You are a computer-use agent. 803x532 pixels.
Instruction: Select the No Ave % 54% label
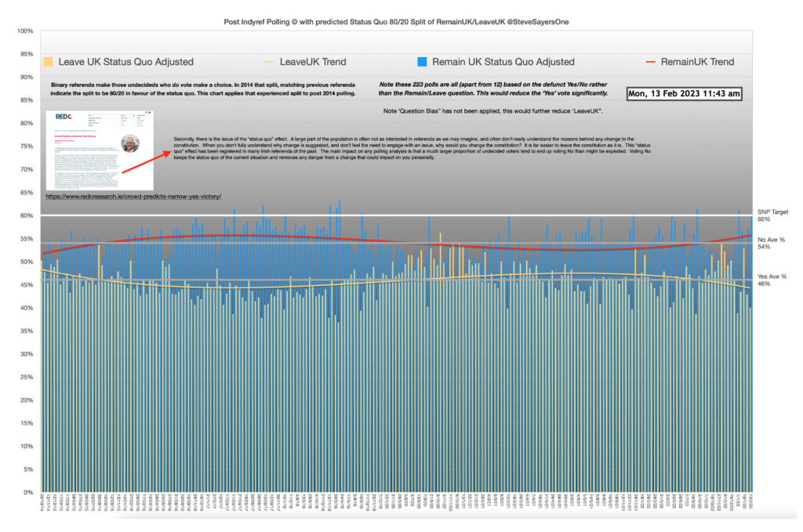(772, 243)
